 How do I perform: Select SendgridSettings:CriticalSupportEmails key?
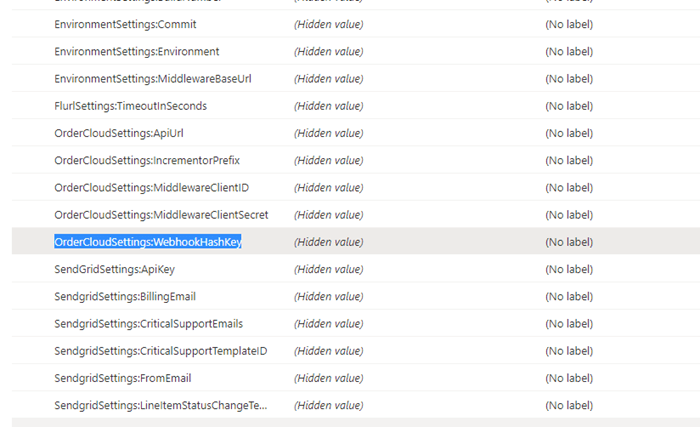coord(149,324)
